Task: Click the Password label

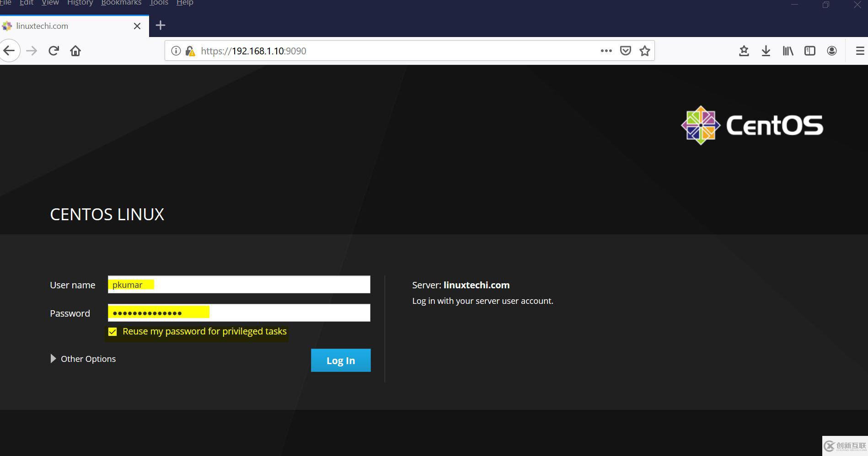Action: 70,313
